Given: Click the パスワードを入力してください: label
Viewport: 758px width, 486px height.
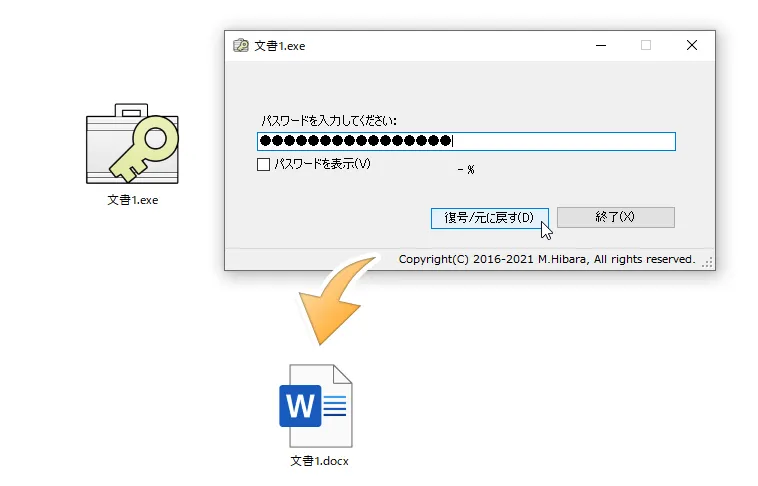Looking at the screenshot, I should click(329, 120).
